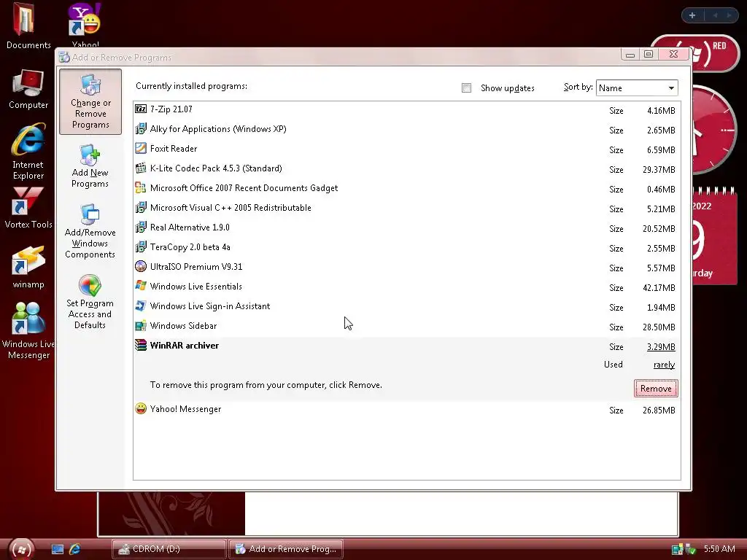Screen dimensions: 747x560
Task: Select the 'Windows Live Essentials' entry
Action: tap(406, 287)
